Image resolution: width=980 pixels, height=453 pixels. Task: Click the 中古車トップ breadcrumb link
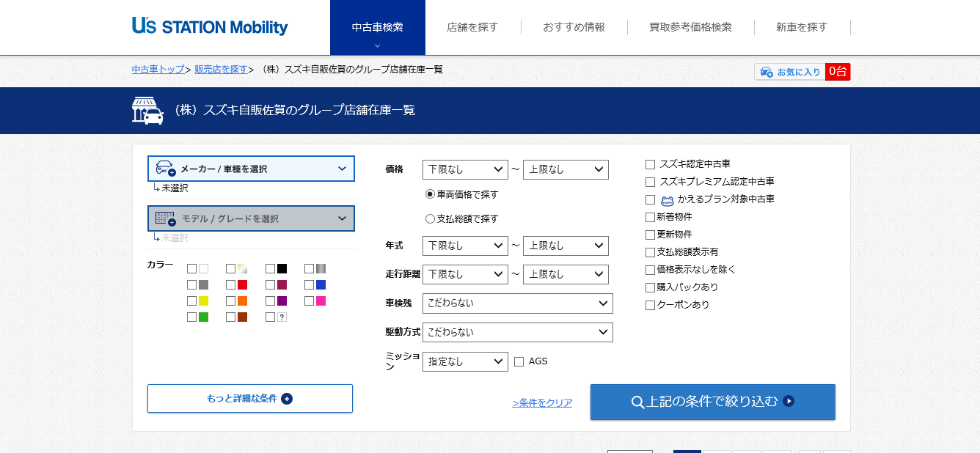click(x=158, y=70)
